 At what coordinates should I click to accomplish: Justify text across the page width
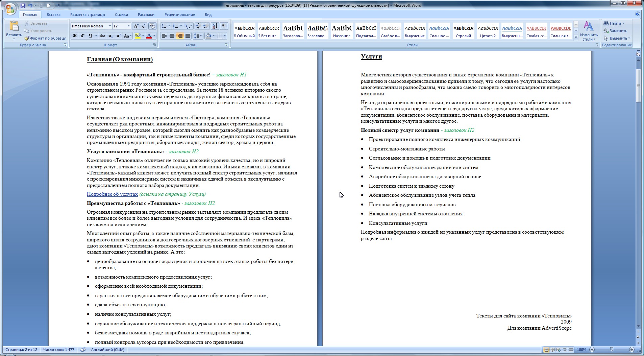pos(188,36)
